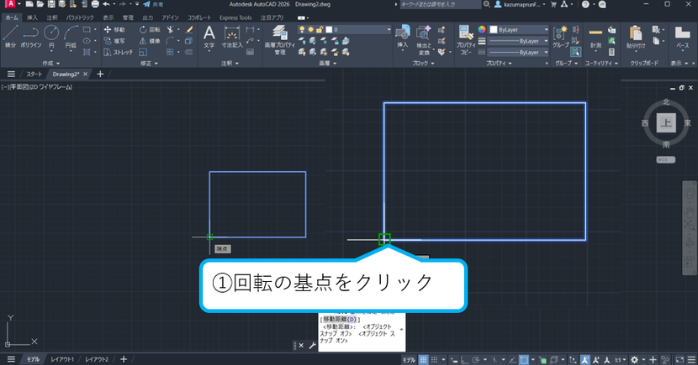Viewport: 698px width, 365px height.
Task: Click the 共有 (Share) button
Action: pyautogui.click(x=153, y=4)
